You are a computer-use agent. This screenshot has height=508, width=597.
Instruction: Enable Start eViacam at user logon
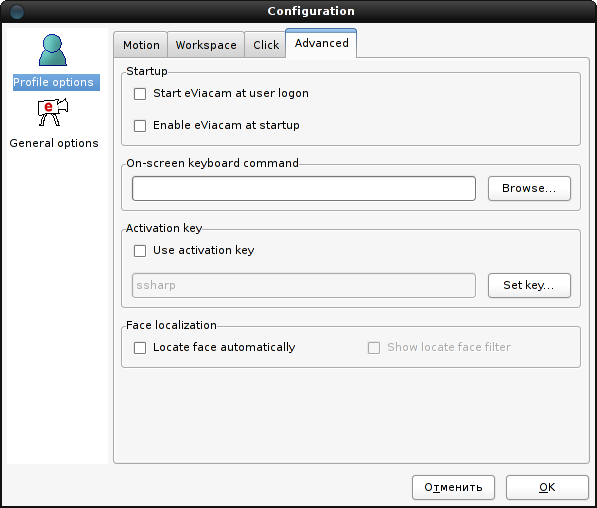140,94
